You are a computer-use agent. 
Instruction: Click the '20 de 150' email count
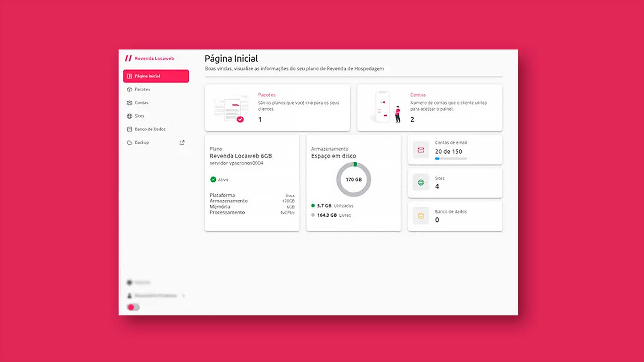[448, 152]
